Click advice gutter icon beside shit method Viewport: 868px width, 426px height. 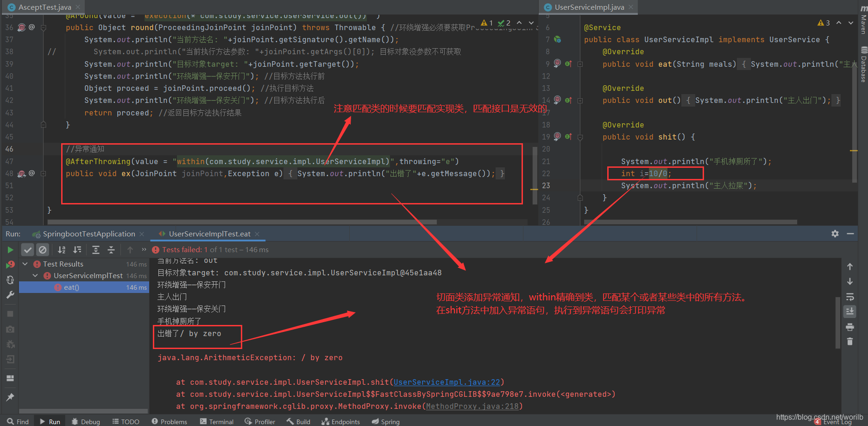tap(558, 136)
